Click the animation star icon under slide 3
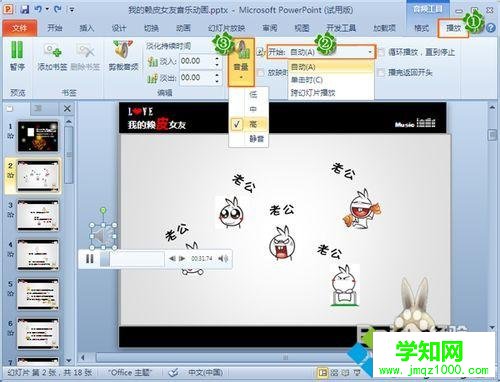Image resolution: width=500 pixels, height=382 pixels. [x=10, y=215]
